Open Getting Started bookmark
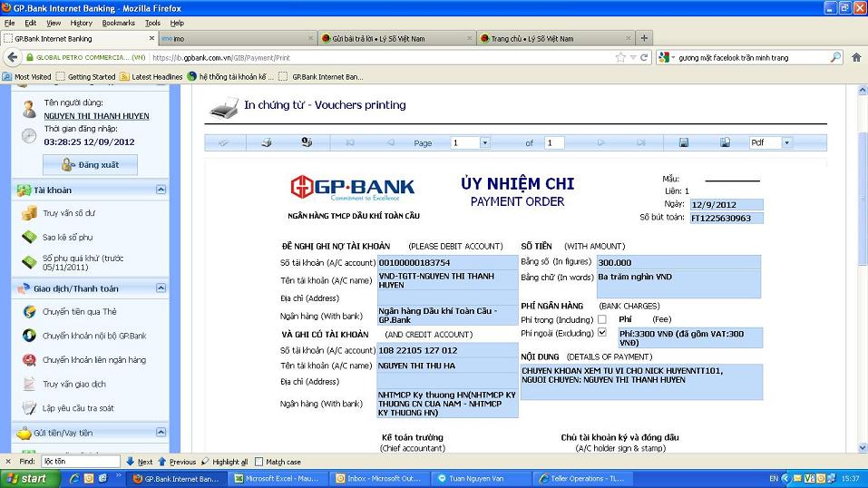 tap(86, 77)
